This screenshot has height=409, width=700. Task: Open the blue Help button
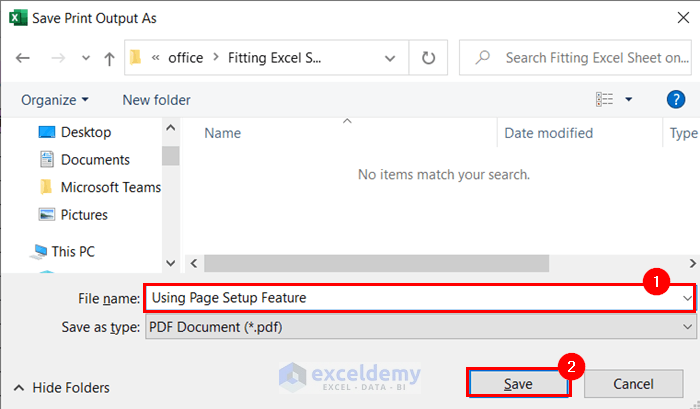[675, 99]
